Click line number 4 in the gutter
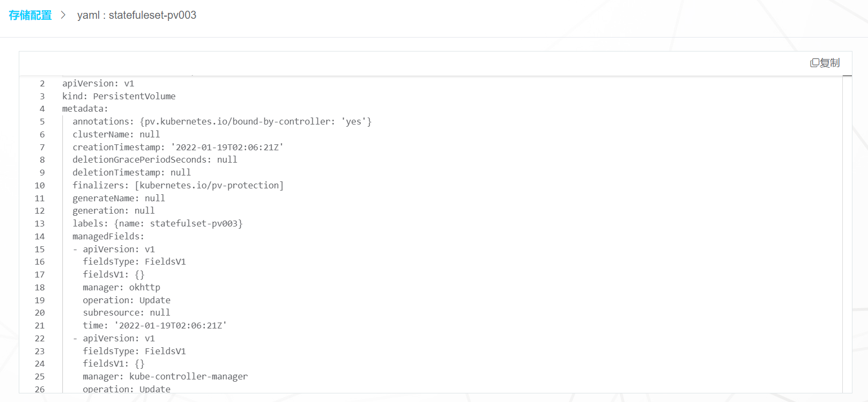 tap(42, 109)
